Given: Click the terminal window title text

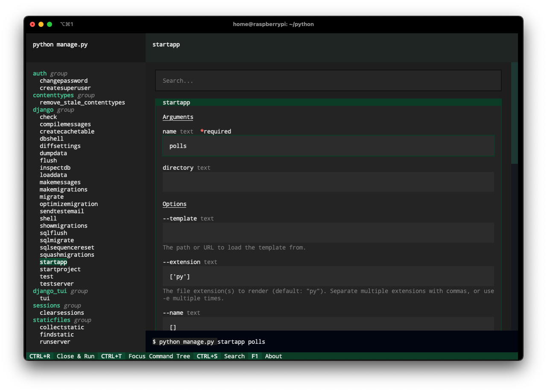Looking at the screenshot, I should (x=273, y=24).
